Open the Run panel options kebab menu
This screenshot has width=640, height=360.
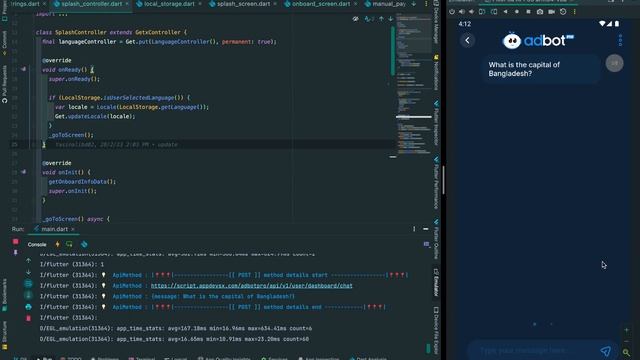[414, 229]
